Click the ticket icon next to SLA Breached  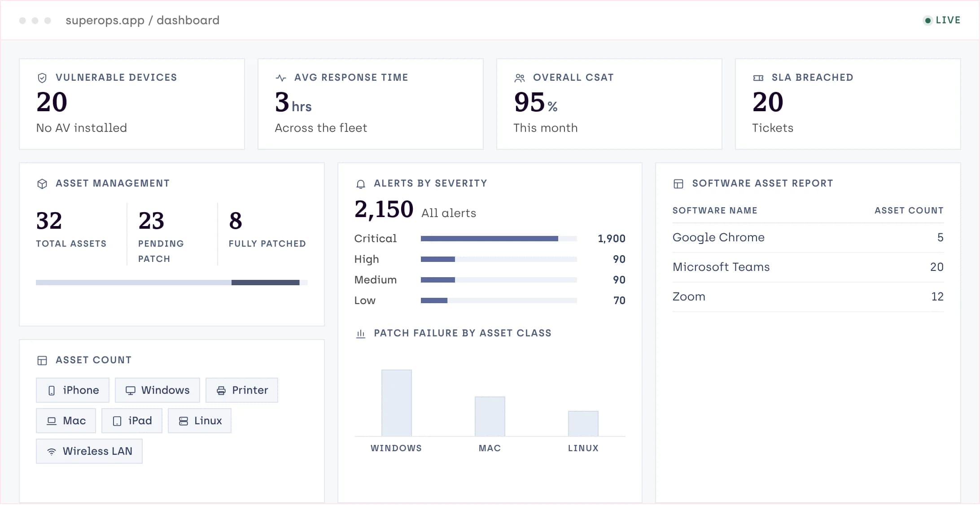pos(758,78)
